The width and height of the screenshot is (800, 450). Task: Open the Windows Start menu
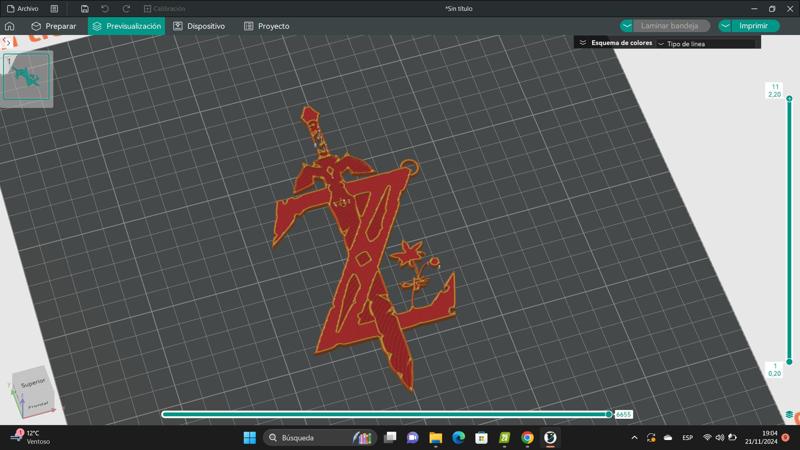[x=249, y=437]
